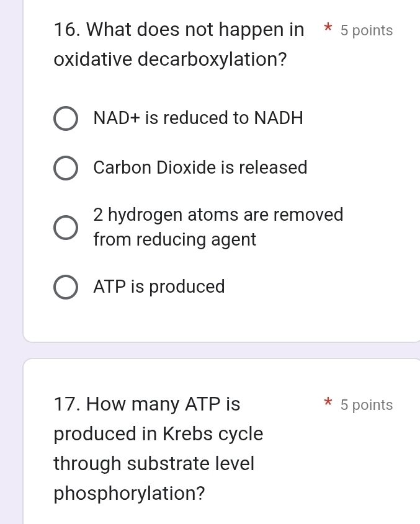Image resolution: width=420 pixels, height=524 pixels.
Task: Click the "5 points" label on question 17
Action: [366, 405]
